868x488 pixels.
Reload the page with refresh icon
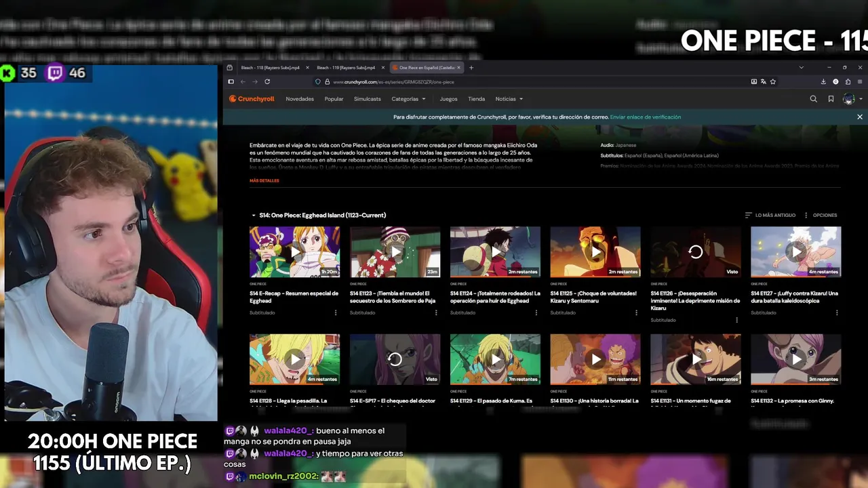(x=267, y=81)
